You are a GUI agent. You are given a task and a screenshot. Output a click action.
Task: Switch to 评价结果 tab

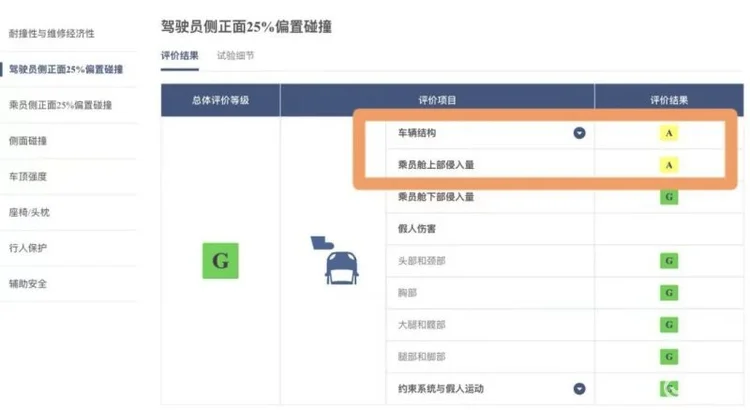[179, 55]
